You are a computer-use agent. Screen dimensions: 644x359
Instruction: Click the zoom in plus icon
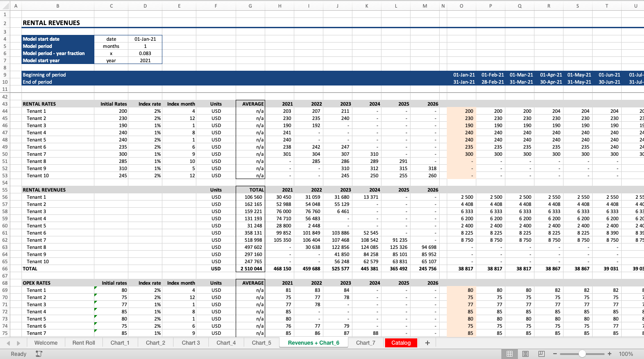click(x=609, y=354)
